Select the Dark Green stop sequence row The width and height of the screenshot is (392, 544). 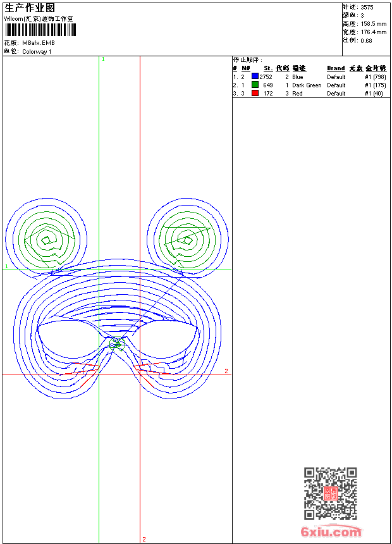pos(309,85)
